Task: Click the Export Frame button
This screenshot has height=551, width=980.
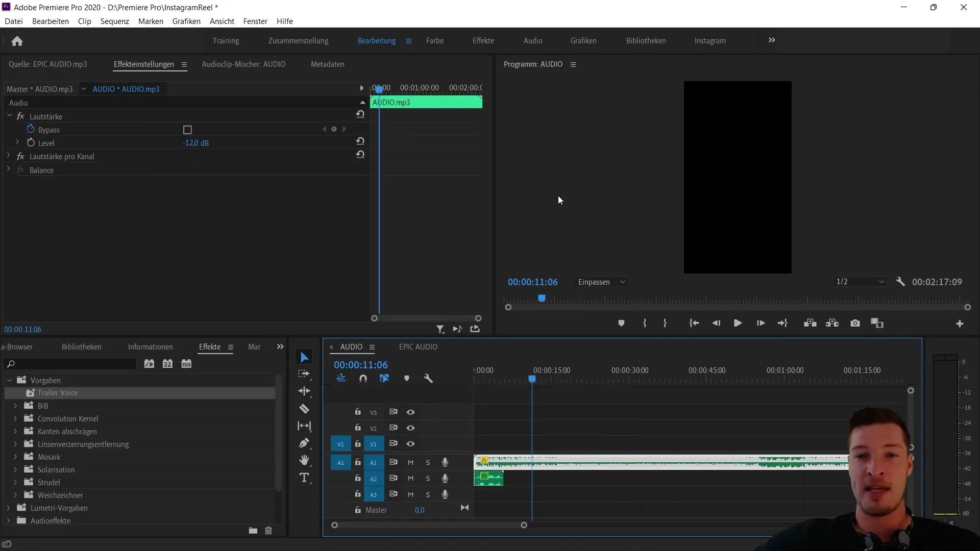Action: pos(855,323)
